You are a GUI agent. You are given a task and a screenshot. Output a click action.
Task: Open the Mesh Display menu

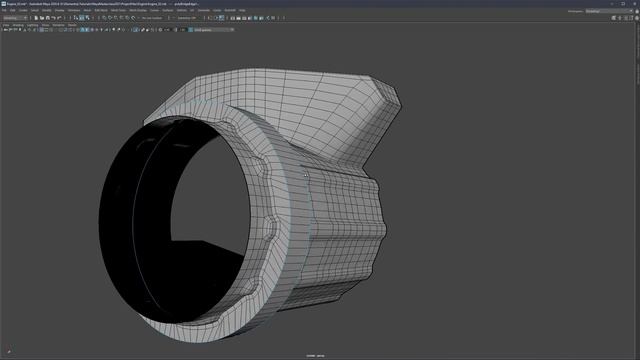pos(138,10)
